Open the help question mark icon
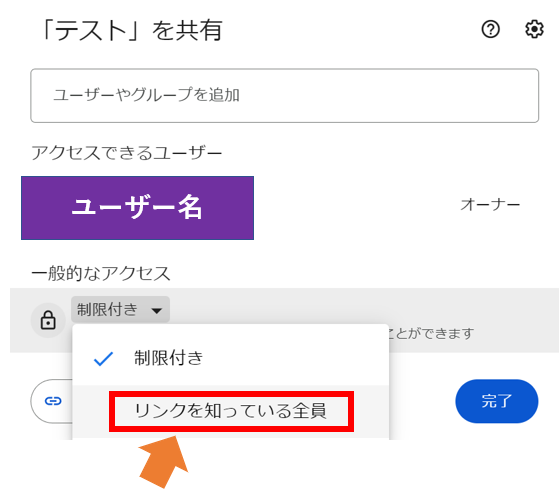Image resolution: width=559 pixels, height=490 pixels. tap(490, 29)
